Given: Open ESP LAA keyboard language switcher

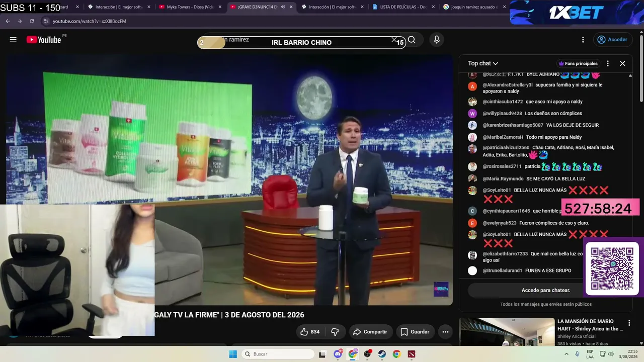Looking at the screenshot, I should point(590,354).
